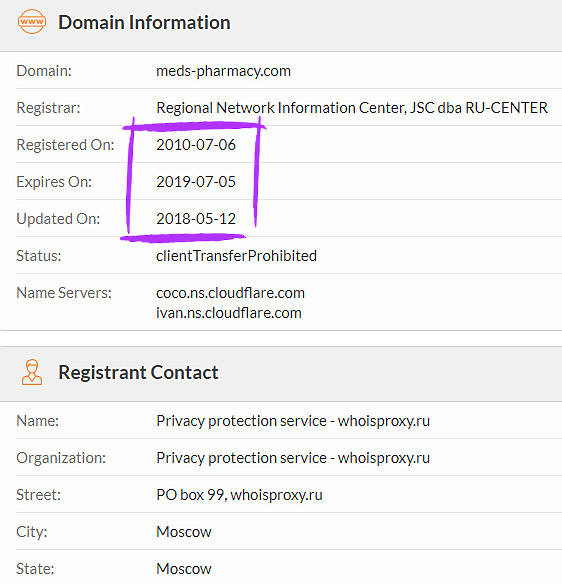
Task: Select the Organization privacy protection value
Action: coord(293,458)
